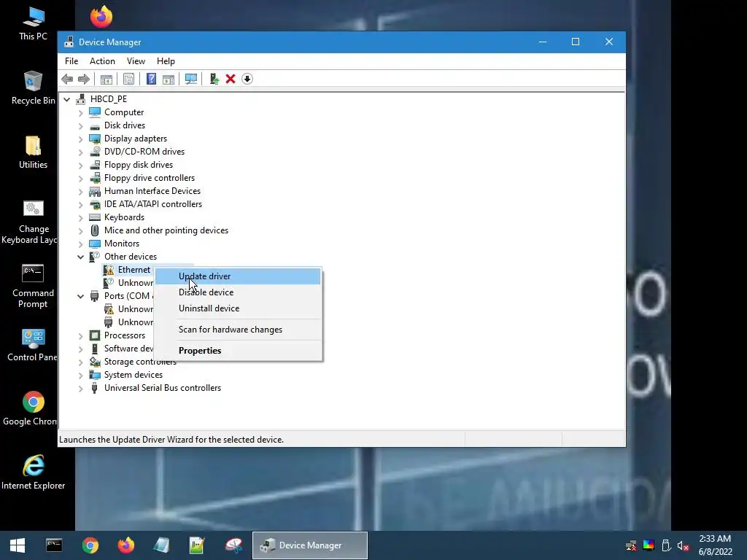Launch Firefox from the taskbar
The height and width of the screenshot is (560, 747).
pos(125,545)
